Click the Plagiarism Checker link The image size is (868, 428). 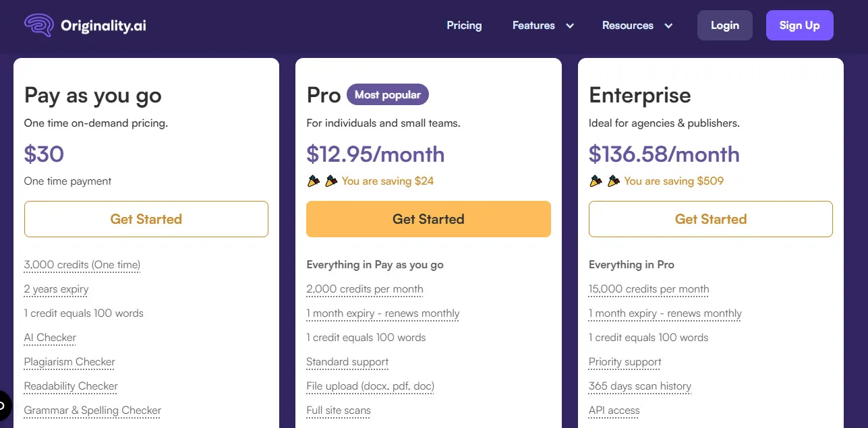(69, 362)
